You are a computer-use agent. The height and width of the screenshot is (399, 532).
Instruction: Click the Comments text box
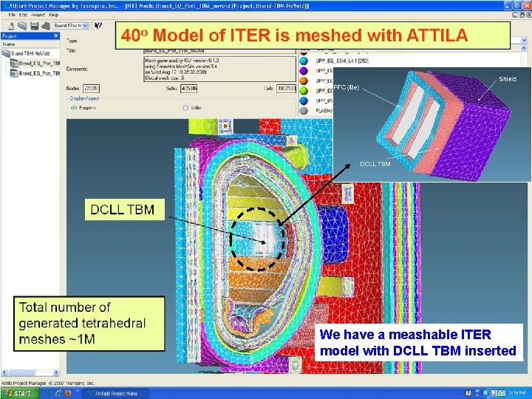(x=220, y=69)
